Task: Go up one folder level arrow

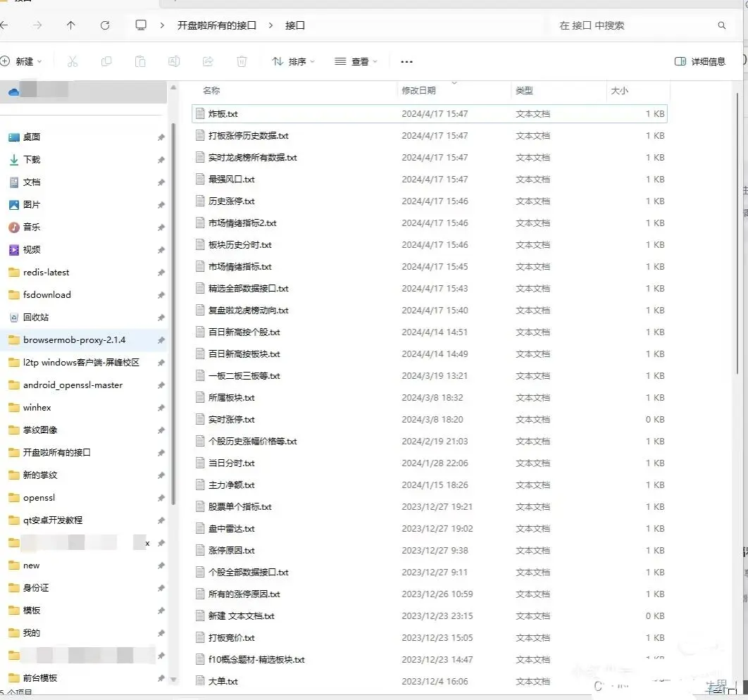Action: point(71,25)
